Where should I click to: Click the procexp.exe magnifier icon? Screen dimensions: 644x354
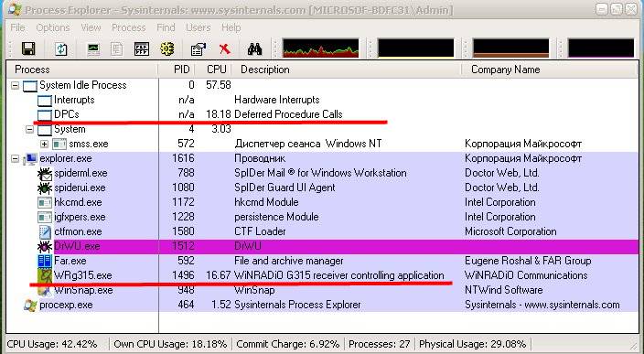point(30,305)
